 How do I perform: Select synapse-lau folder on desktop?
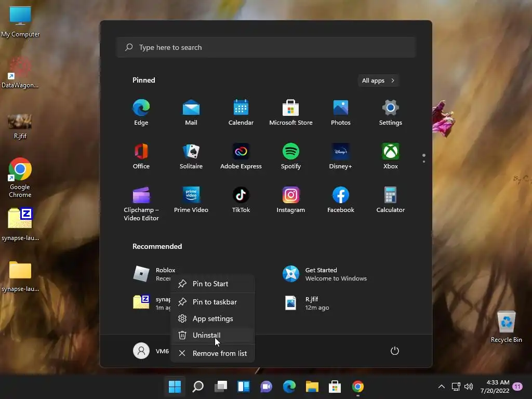(x=20, y=276)
